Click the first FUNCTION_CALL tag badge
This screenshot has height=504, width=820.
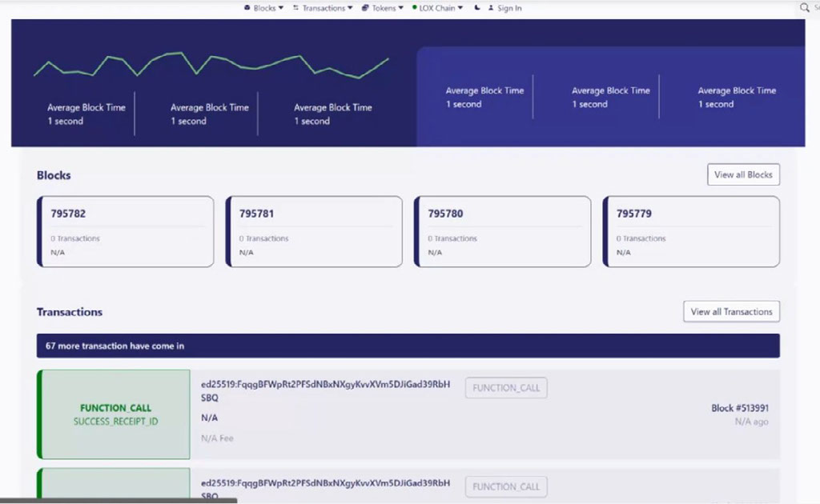tap(506, 388)
